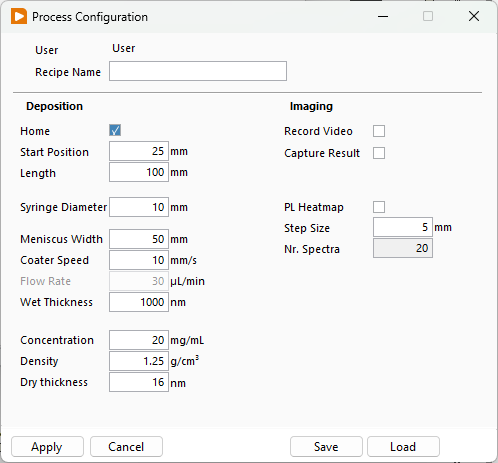498x463 pixels.
Task: Click the orange Process Configuration app icon
Action: 19,16
